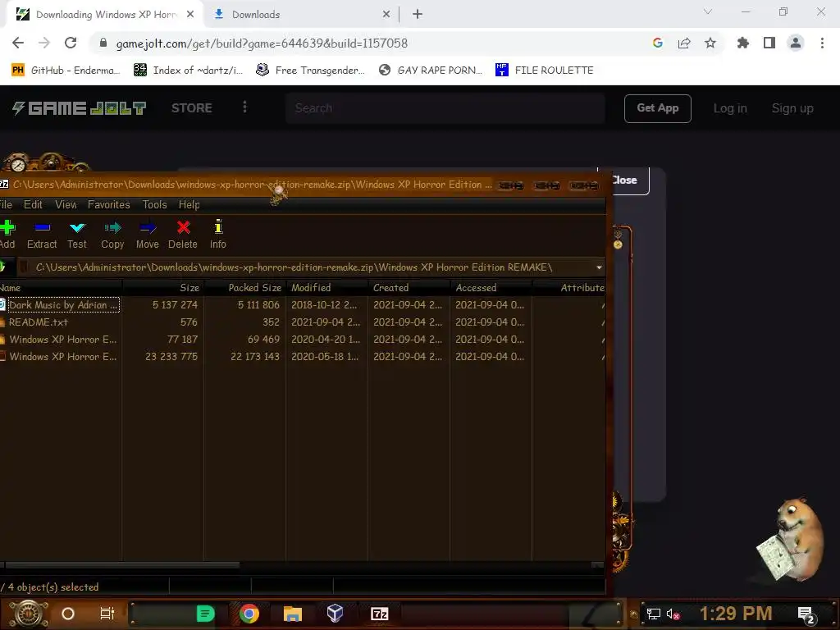Open the Edit menu in 7-Zip
This screenshot has width=840, height=630.
point(33,204)
